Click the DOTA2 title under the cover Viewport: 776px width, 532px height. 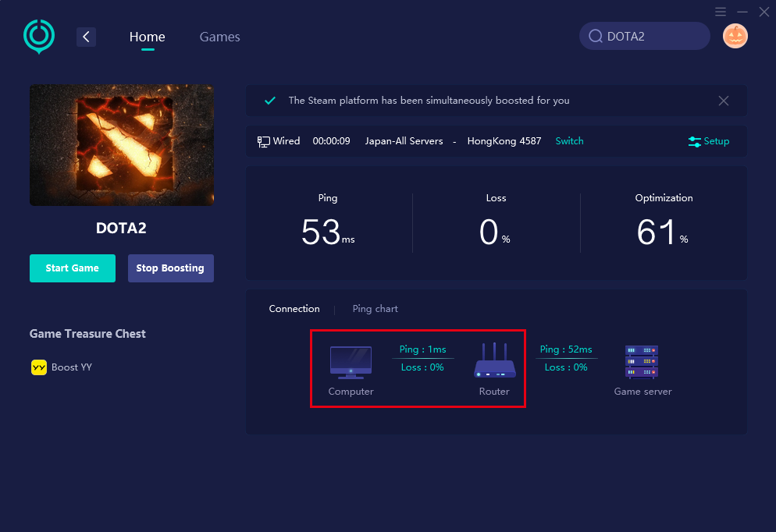click(121, 228)
